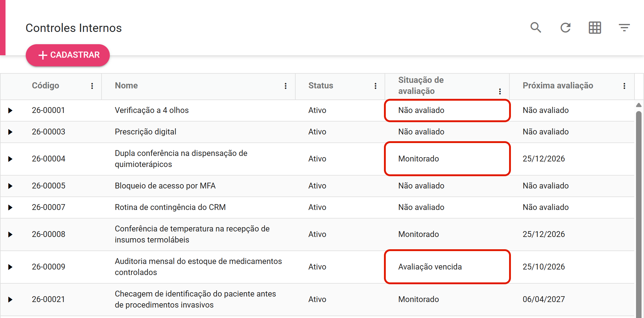Open the Nome column options menu
Screen dimensions: 644x318
coord(286,86)
